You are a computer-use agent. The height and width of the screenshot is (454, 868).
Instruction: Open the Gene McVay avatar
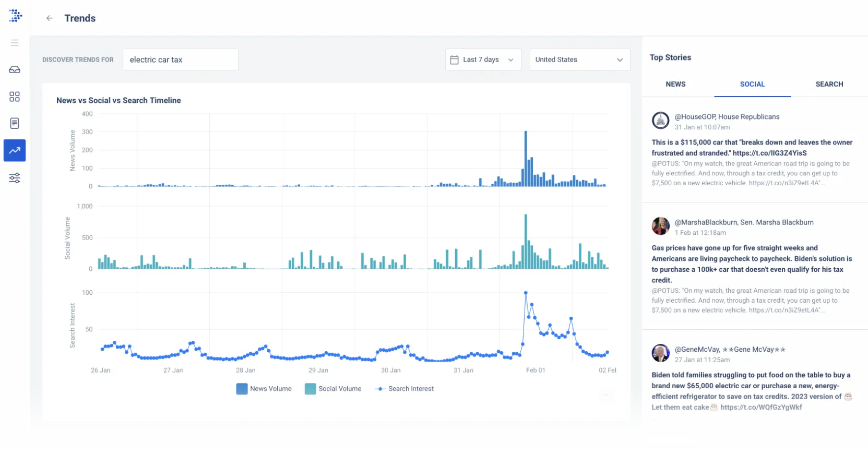[660, 353]
